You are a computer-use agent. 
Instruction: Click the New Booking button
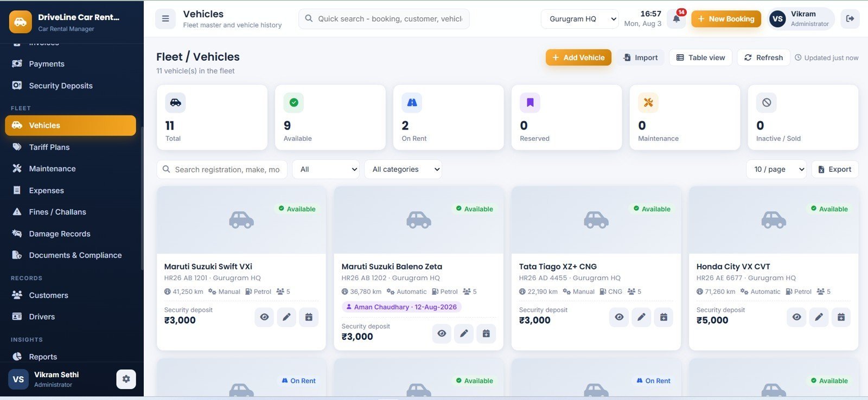726,19
